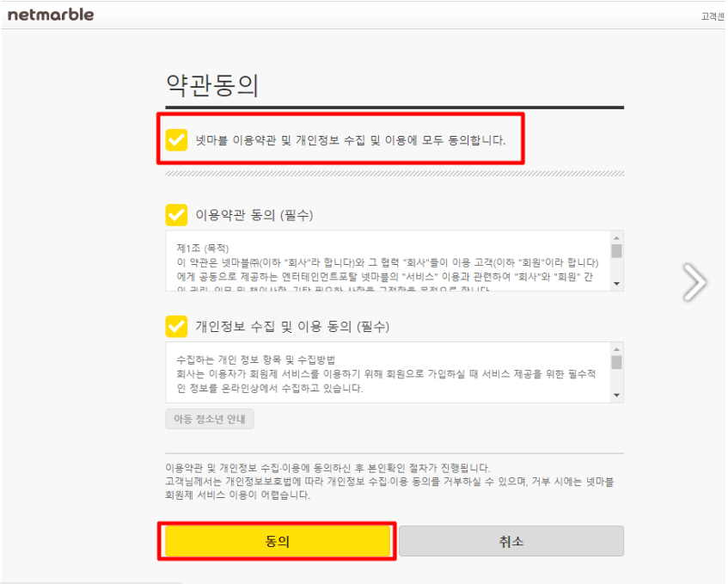Click the 취소 button

coord(511,541)
